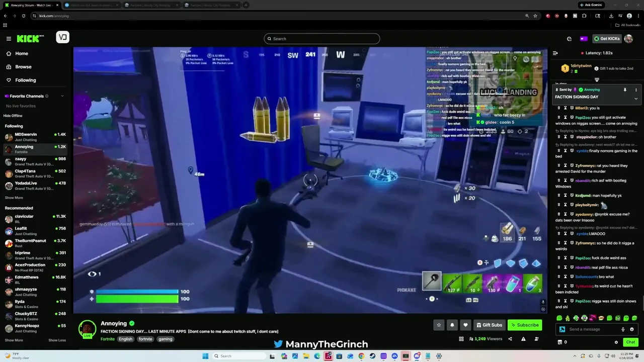Open the sidebar hamburger menu
Screen dimensions: 644x362
(x=9, y=39)
